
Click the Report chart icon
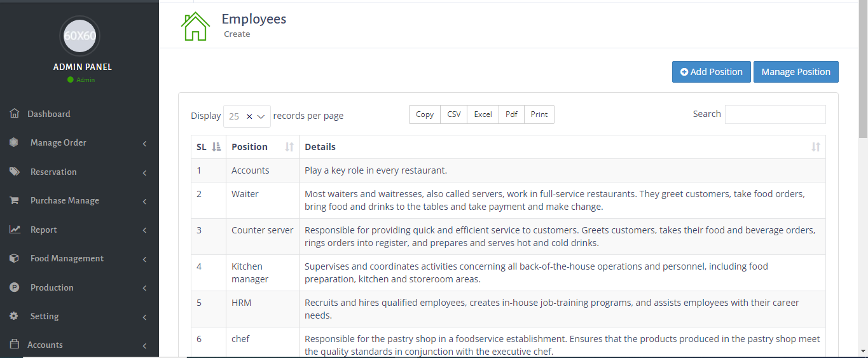point(15,230)
